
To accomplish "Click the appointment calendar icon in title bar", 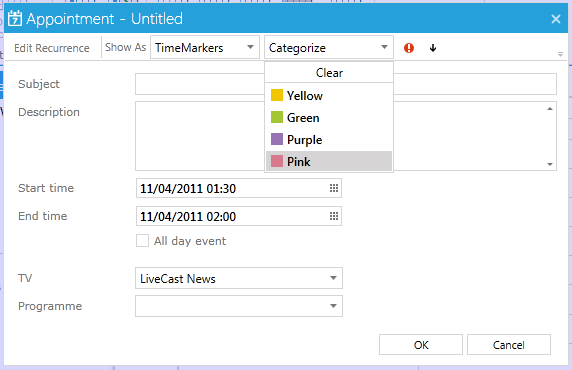I will point(15,18).
